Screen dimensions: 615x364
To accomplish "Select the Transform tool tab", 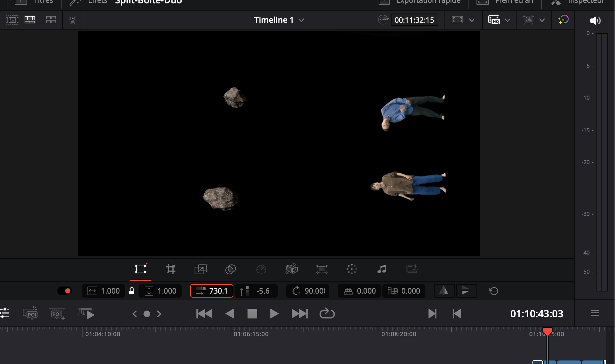I will (x=141, y=269).
